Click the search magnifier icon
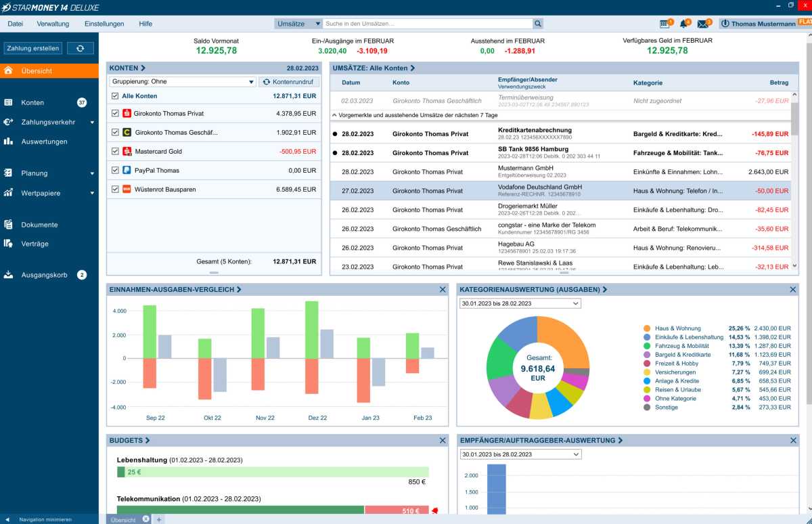 538,24
